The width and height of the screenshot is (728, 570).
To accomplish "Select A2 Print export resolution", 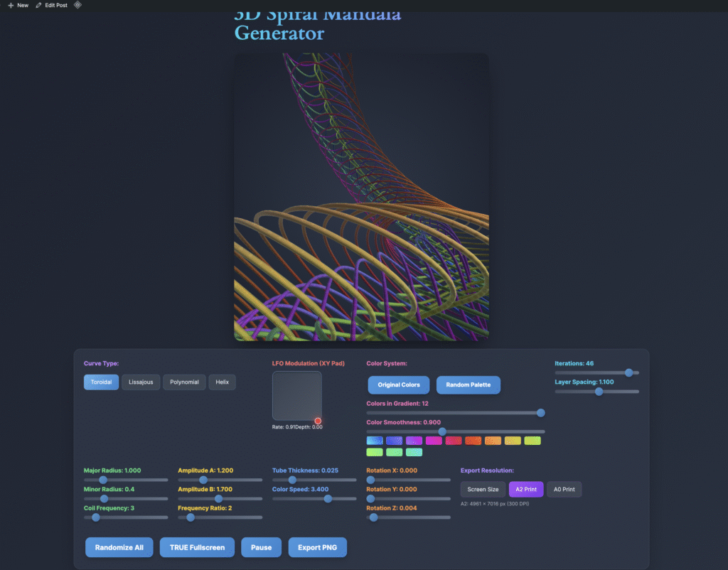I will click(526, 489).
